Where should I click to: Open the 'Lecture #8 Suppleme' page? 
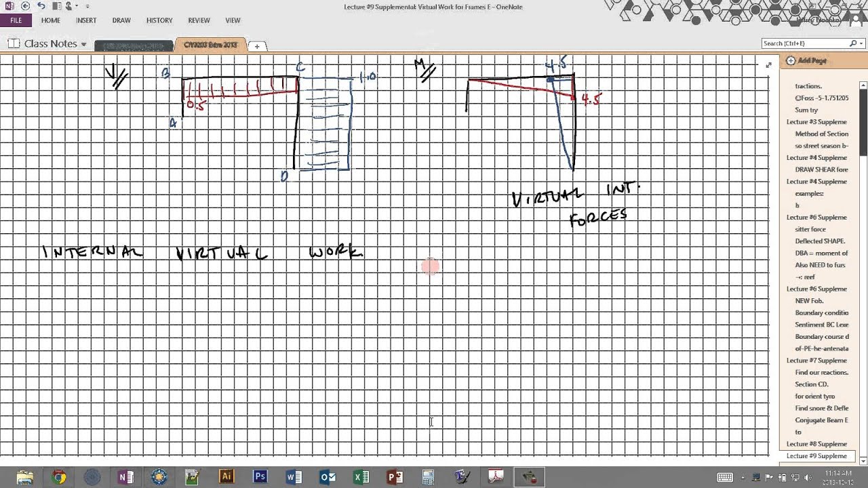pos(816,444)
